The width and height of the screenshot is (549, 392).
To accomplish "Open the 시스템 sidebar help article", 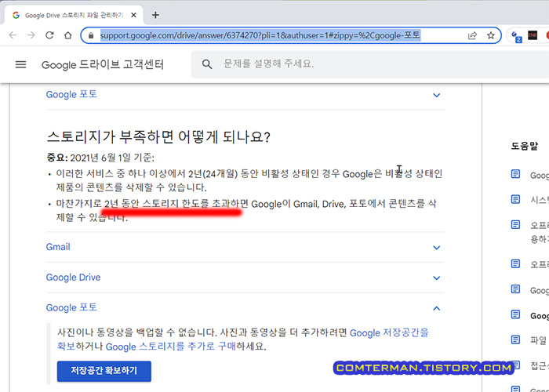I will [540, 200].
